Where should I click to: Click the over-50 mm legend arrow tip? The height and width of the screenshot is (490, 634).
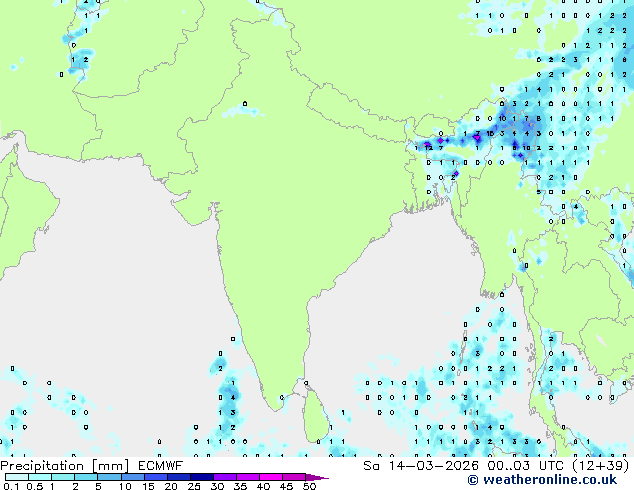(317, 477)
